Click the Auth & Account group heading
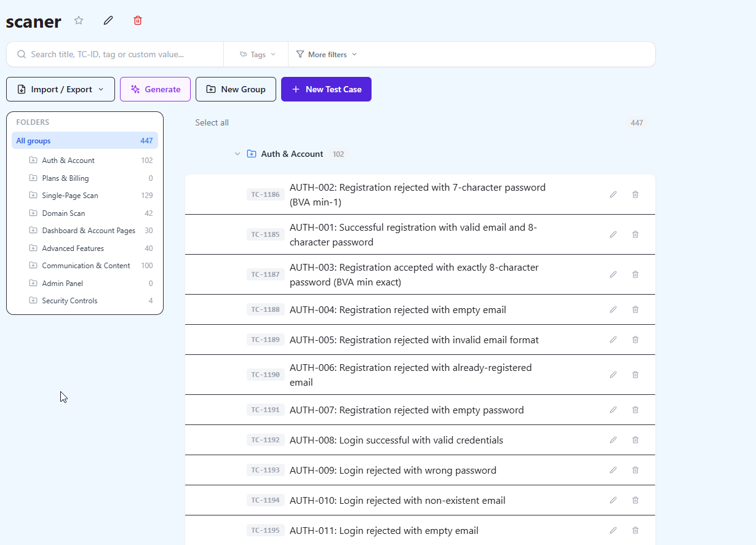This screenshot has height=545, width=756. coord(292,154)
